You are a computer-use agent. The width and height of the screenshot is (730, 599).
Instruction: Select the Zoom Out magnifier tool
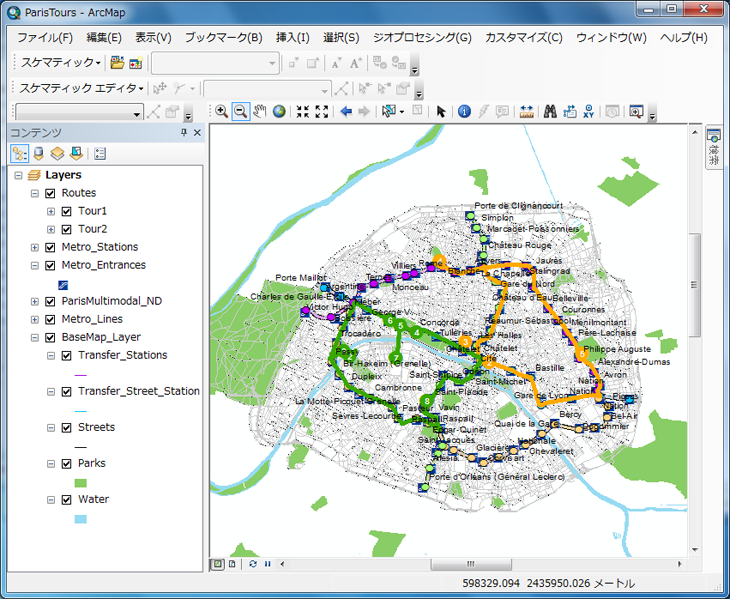pos(240,112)
